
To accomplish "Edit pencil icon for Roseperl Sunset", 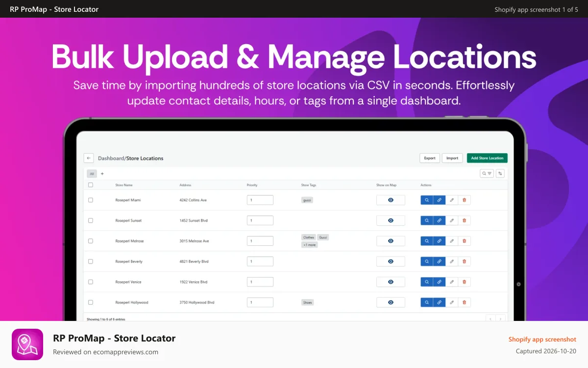I will click(x=452, y=220).
